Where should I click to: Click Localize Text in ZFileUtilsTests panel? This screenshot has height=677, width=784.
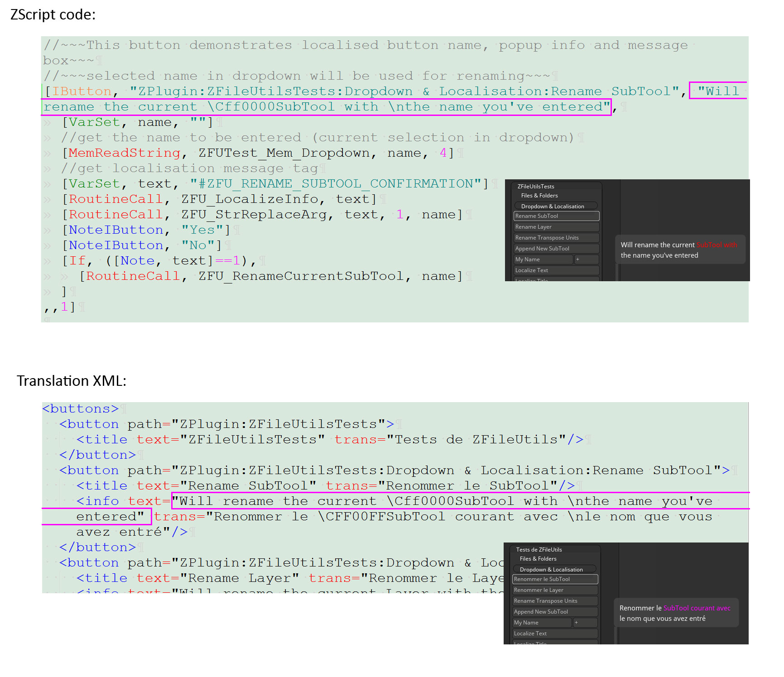coord(556,270)
